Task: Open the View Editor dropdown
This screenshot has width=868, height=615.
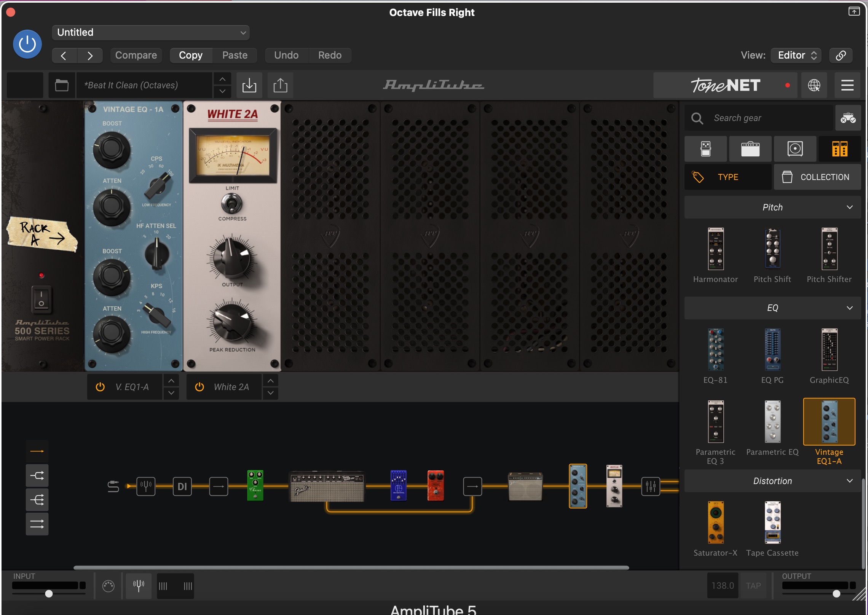Action: tap(796, 56)
